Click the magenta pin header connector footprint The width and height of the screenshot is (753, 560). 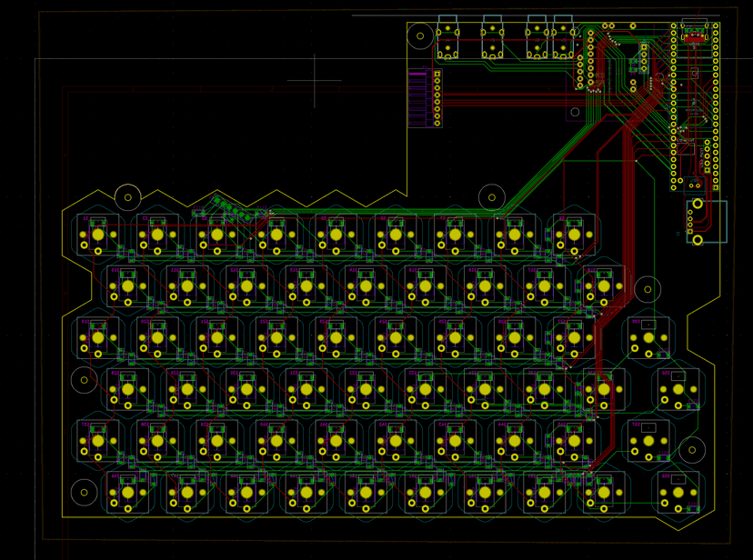[x=417, y=99]
